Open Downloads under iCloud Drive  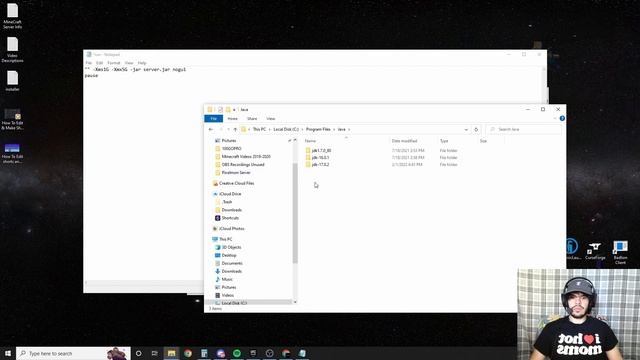pos(231,210)
